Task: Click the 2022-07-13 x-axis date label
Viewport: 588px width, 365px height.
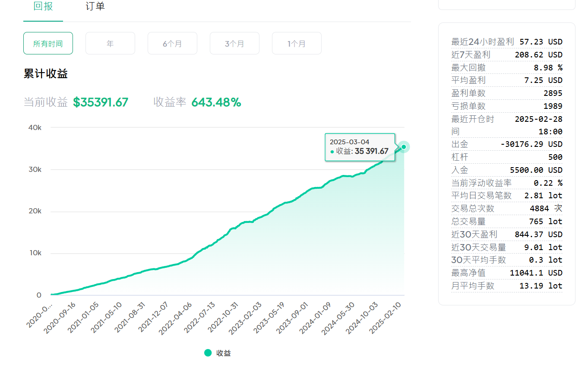Action: [x=200, y=317]
